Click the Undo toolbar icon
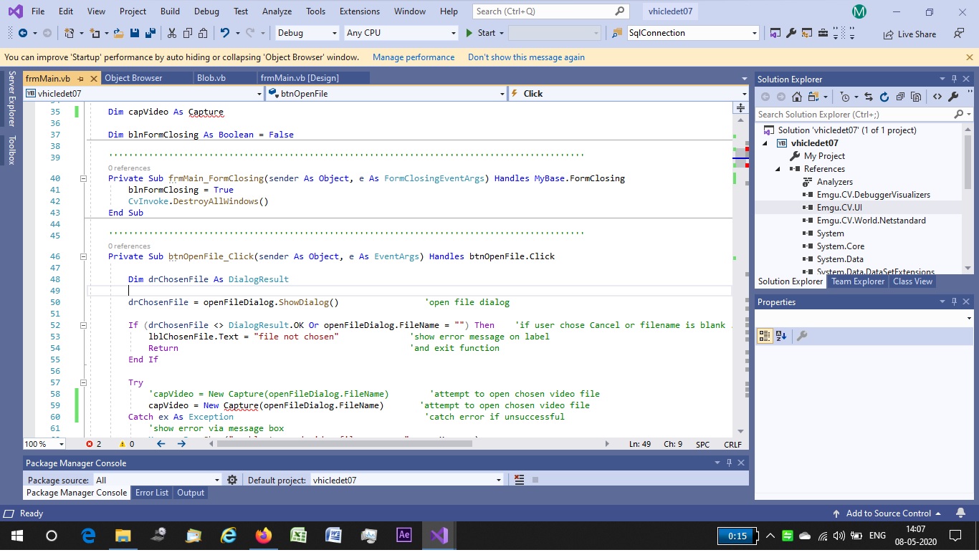 pos(225,33)
